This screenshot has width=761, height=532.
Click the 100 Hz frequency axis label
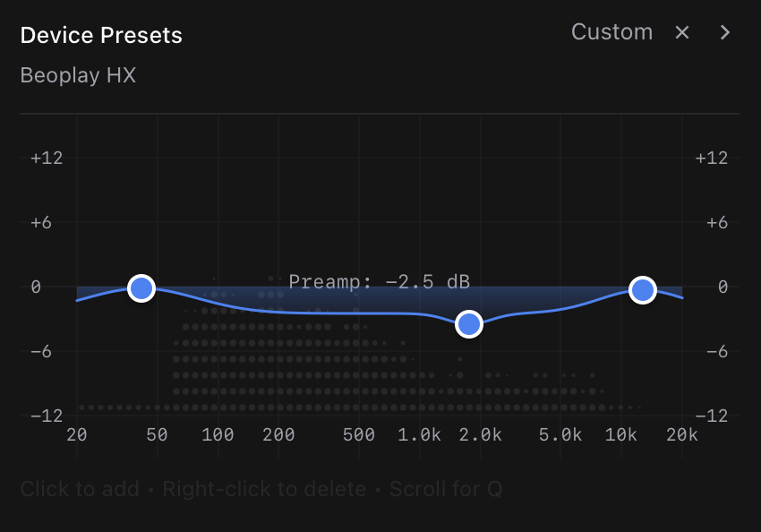coord(218,435)
